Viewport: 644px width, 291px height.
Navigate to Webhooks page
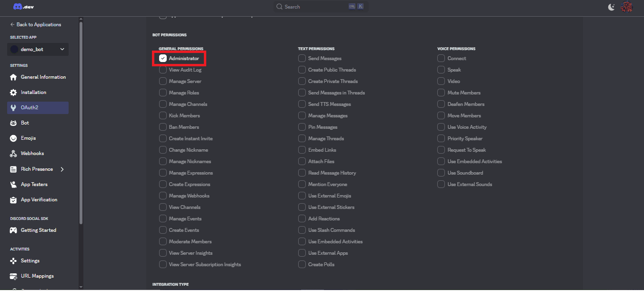pyautogui.click(x=38, y=154)
